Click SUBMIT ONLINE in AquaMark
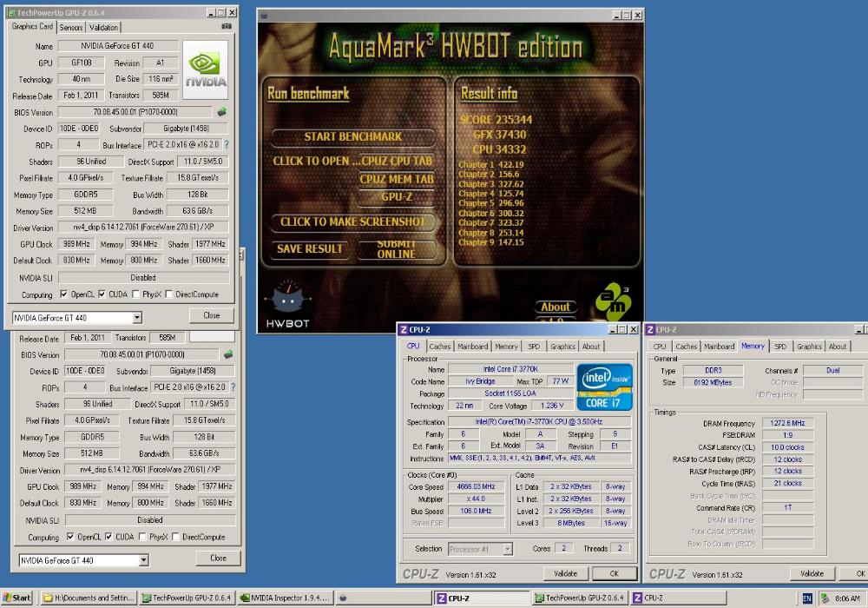Viewport: 868px width, 608px height. (x=397, y=249)
